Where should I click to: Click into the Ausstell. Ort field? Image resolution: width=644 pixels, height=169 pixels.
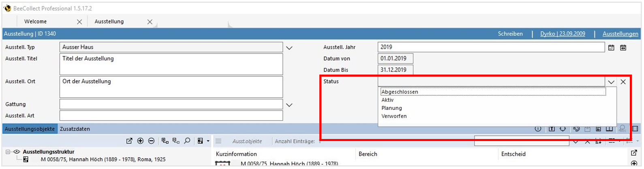coord(171,87)
